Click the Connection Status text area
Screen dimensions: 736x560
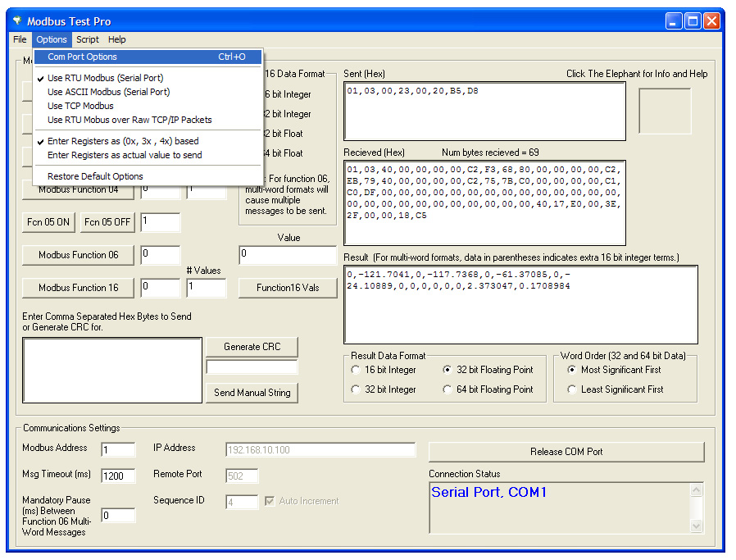coord(560,508)
